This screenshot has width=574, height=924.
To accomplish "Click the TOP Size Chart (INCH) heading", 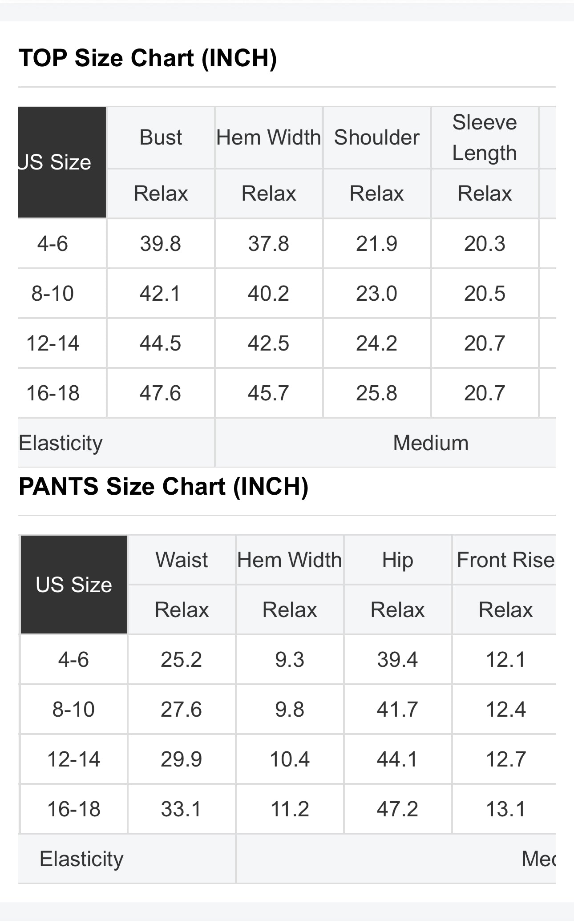I will [148, 58].
